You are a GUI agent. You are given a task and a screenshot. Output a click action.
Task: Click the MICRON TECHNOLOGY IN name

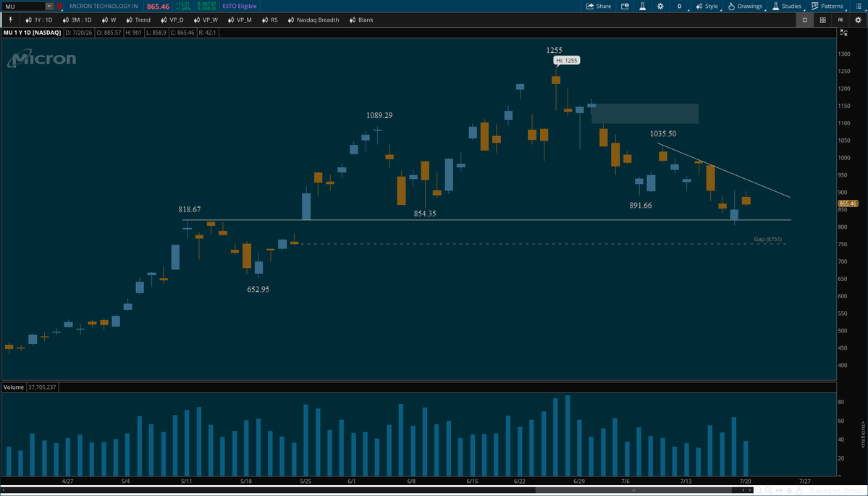104,7
